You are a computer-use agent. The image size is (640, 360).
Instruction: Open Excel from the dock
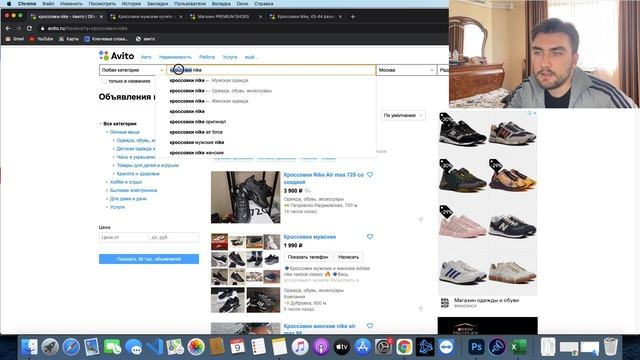point(518,347)
